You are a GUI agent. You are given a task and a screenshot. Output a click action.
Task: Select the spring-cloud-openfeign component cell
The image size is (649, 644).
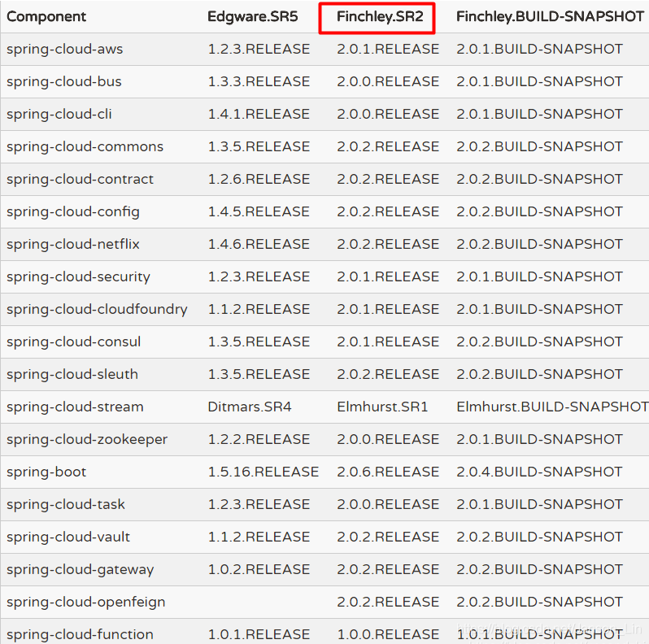85,602
